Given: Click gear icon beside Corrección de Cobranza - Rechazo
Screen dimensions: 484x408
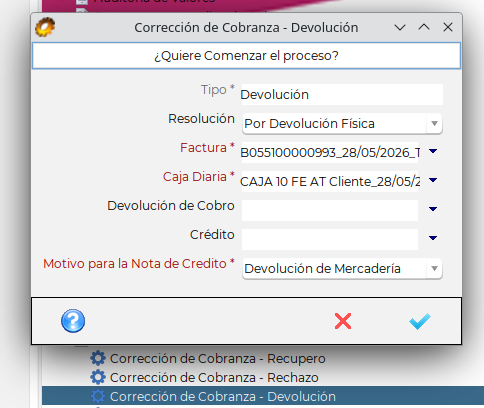Looking at the screenshot, I should (x=98, y=377).
